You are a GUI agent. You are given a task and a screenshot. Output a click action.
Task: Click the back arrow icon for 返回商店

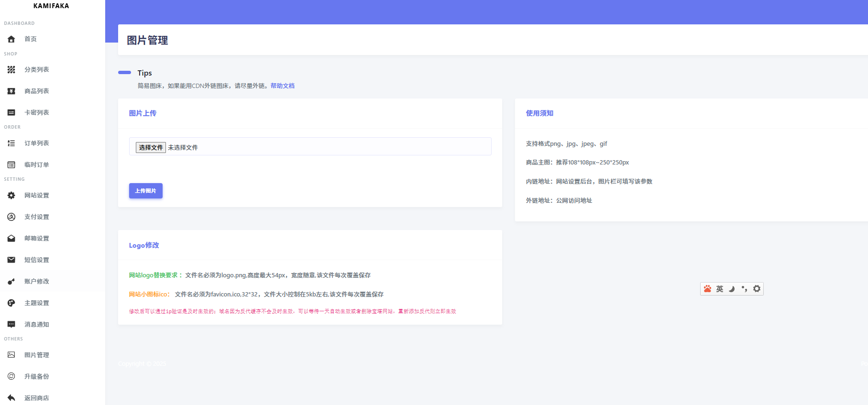point(11,398)
